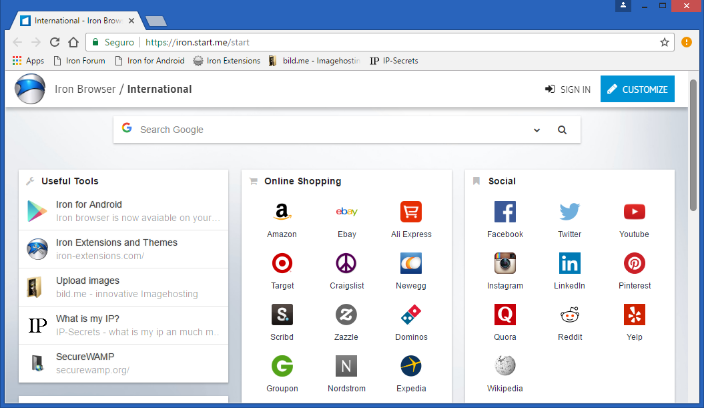The width and height of the screenshot is (704, 408).
Task: Open the Iron Forum bookmark
Action: click(79, 61)
